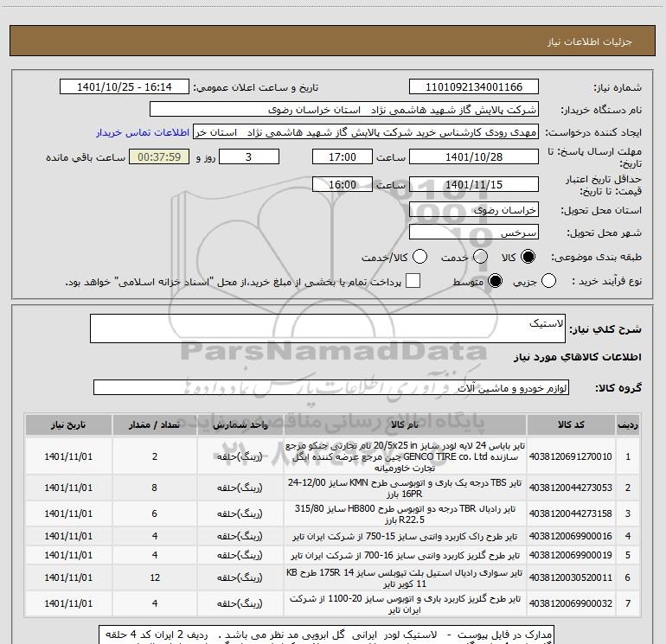Click delivery city field سرخس
666x644 pixels.
pyautogui.click(x=474, y=233)
